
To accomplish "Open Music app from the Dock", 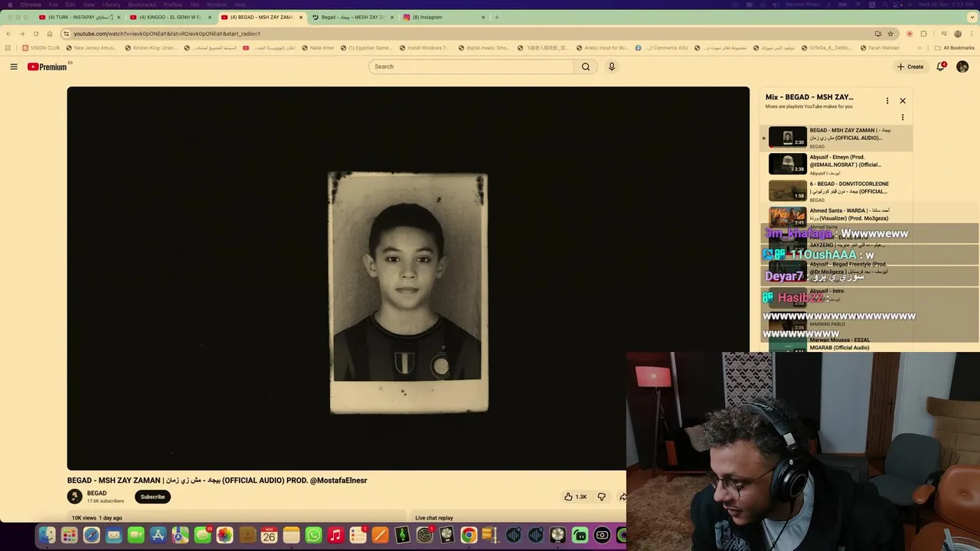I will coord(335,536).
